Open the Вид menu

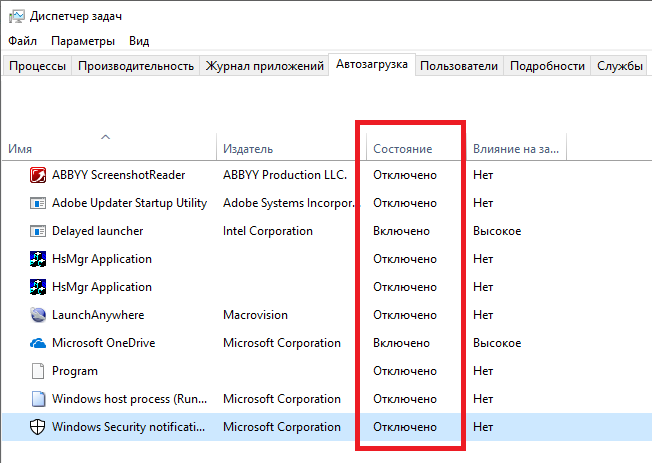tap(139, 41)
